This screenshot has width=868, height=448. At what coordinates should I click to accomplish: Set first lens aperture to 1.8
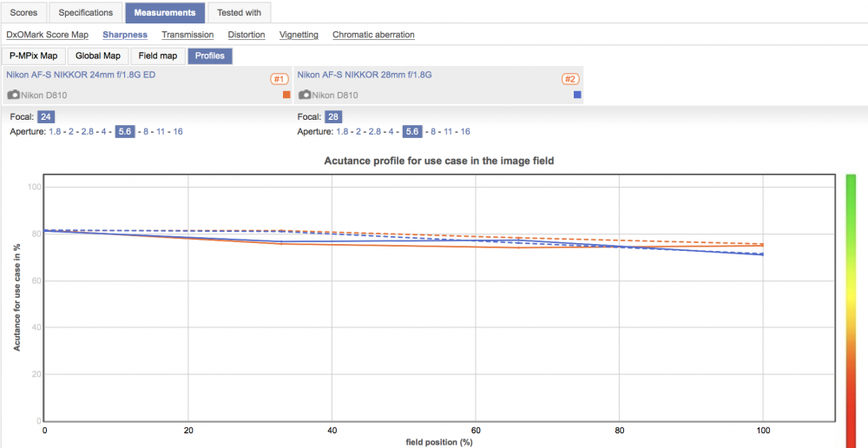[55, 132]
